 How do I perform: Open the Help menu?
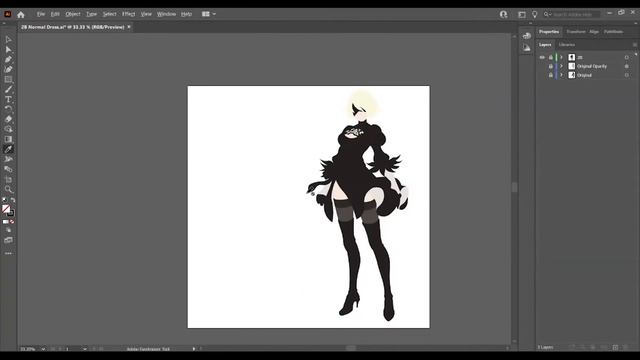187,14
